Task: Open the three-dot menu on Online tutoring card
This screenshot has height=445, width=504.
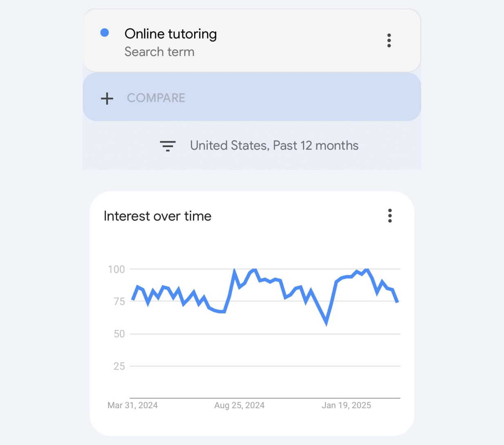Action: point(389,40)
